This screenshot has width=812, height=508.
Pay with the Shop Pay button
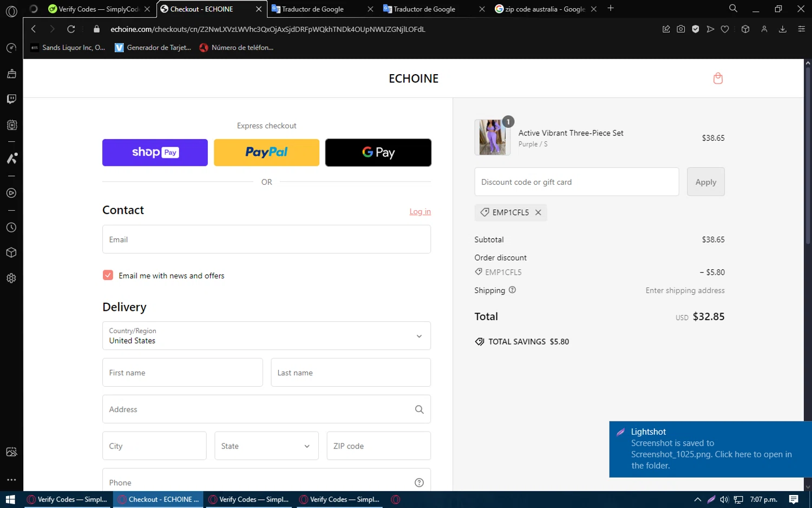pyautogui.click(x=155, y=152)
